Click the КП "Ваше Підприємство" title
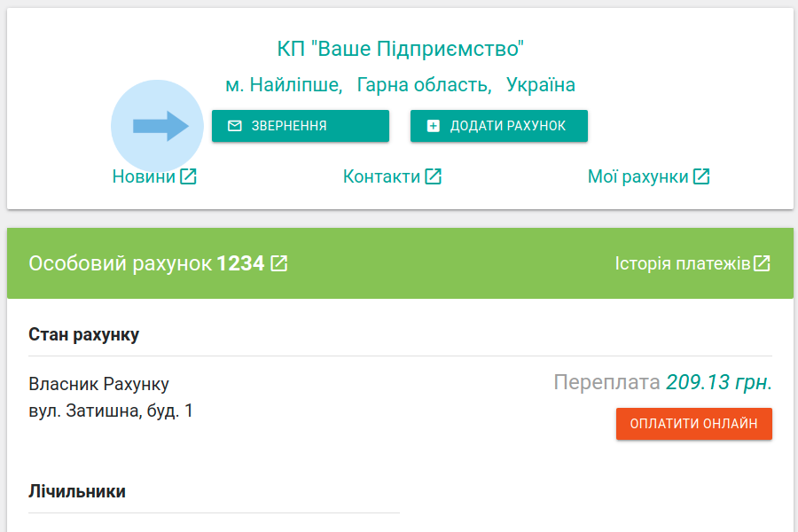 click(x=401, y=49)
